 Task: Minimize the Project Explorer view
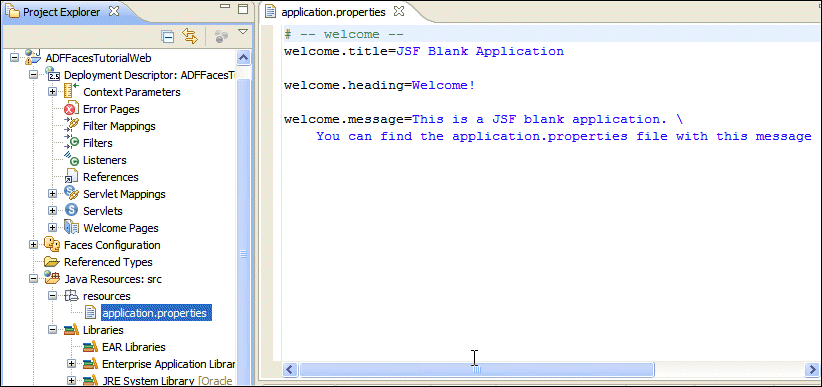pos(225,7)
